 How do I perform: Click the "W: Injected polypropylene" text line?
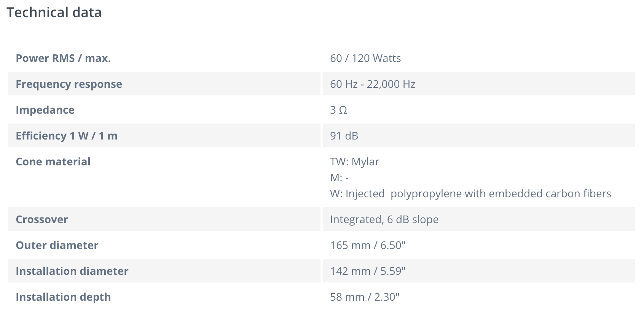(470, 193)
